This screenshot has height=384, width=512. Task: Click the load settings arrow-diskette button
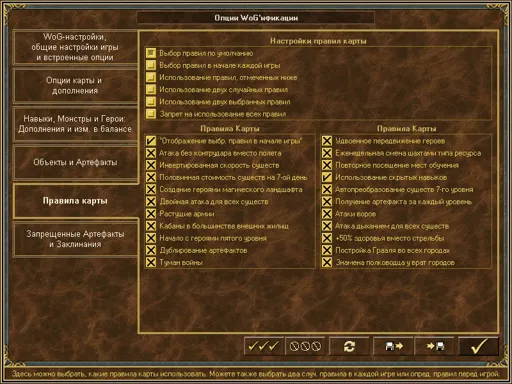coord(435,346)
